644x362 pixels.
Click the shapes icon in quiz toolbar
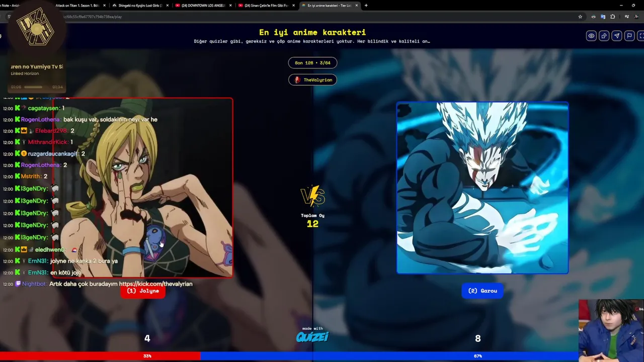pyautogui.click(x=604, y=36)
